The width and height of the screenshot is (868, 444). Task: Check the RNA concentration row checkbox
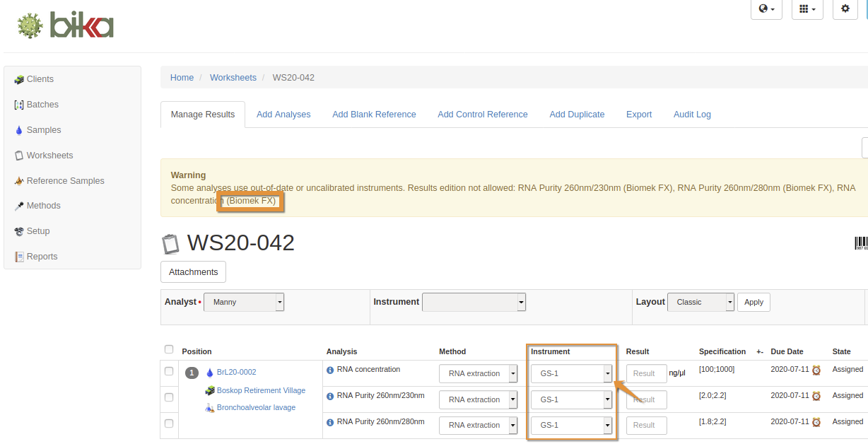(x=169, y=371)
